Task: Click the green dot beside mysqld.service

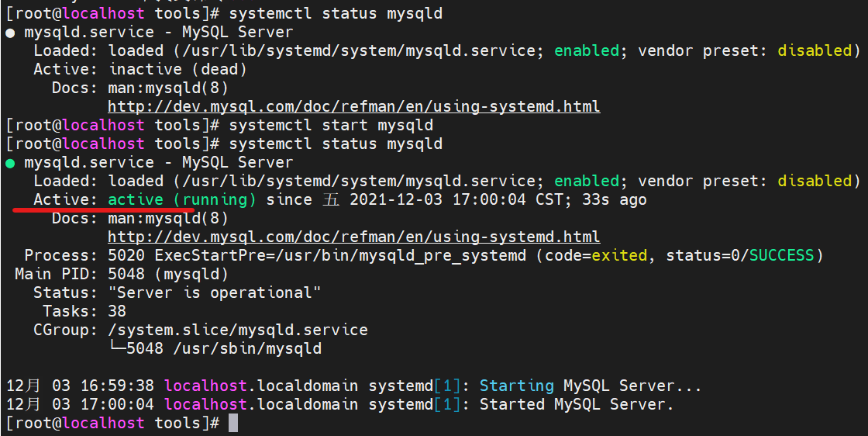Action: click(10, 163)
